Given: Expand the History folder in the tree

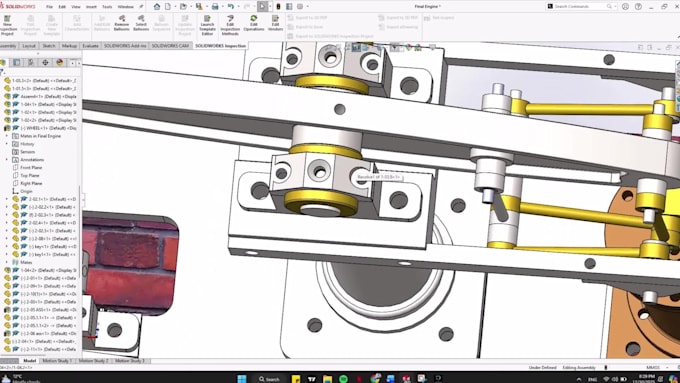Looking at the screenshot, I should 7,144.
